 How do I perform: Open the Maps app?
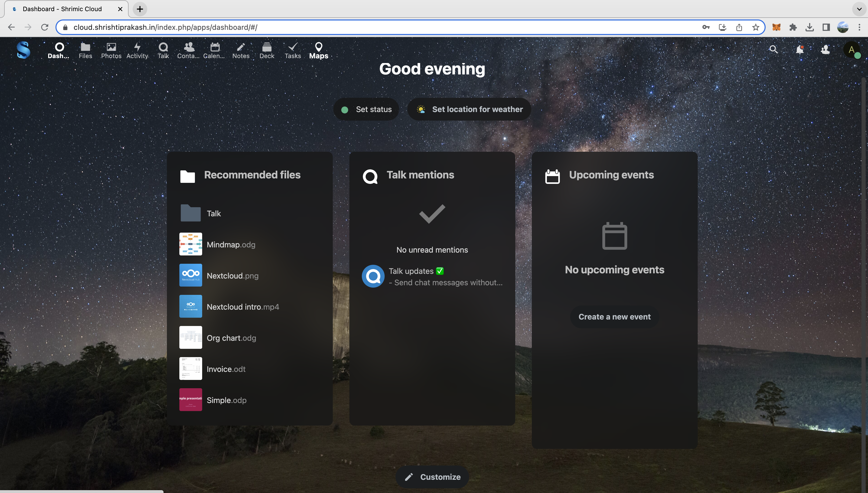tap(319, 50)
